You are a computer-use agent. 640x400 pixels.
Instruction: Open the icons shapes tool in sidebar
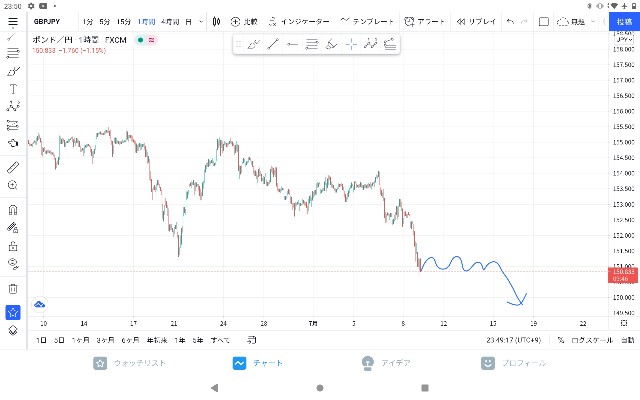click(13, 143)
